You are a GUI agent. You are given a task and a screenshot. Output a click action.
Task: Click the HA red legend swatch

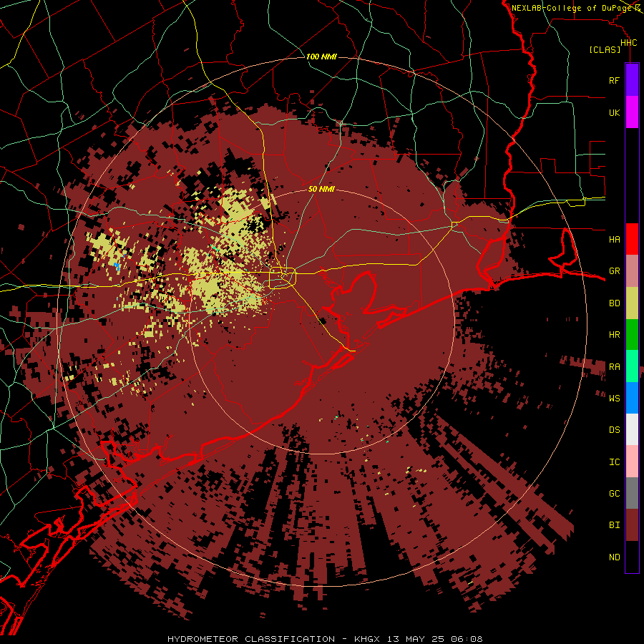[x=632, y=239]
